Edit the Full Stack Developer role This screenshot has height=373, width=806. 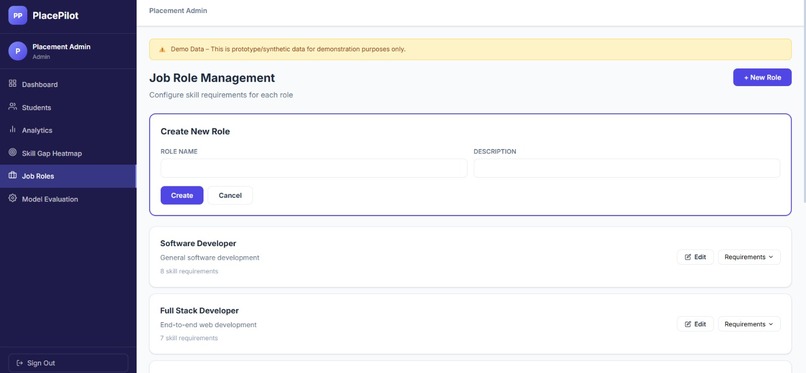click(695, 324)
